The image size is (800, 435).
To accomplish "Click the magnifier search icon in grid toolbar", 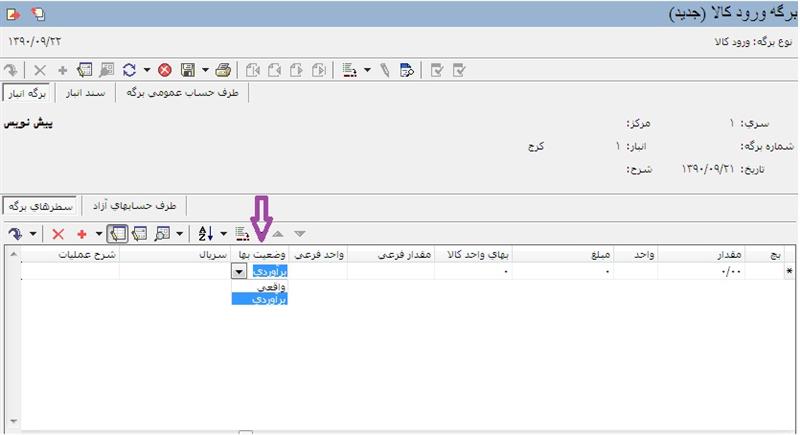I will coord(160,233).
